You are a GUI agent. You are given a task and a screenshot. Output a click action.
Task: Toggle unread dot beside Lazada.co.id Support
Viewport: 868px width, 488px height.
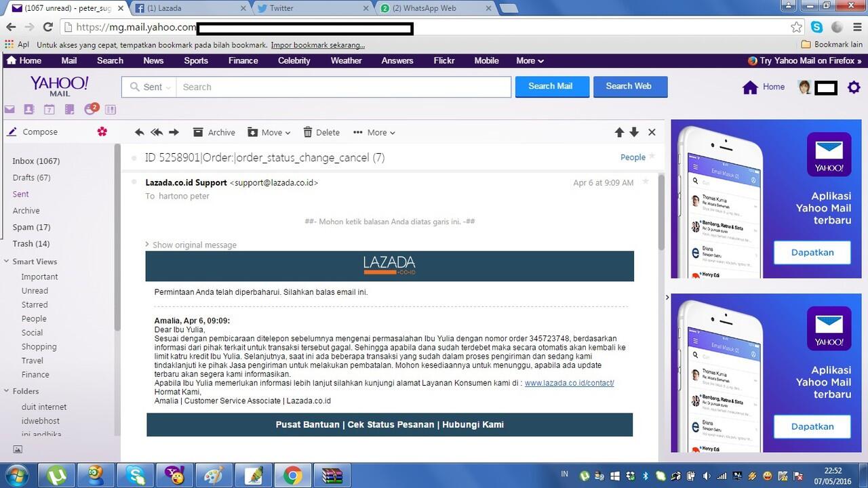134,182
